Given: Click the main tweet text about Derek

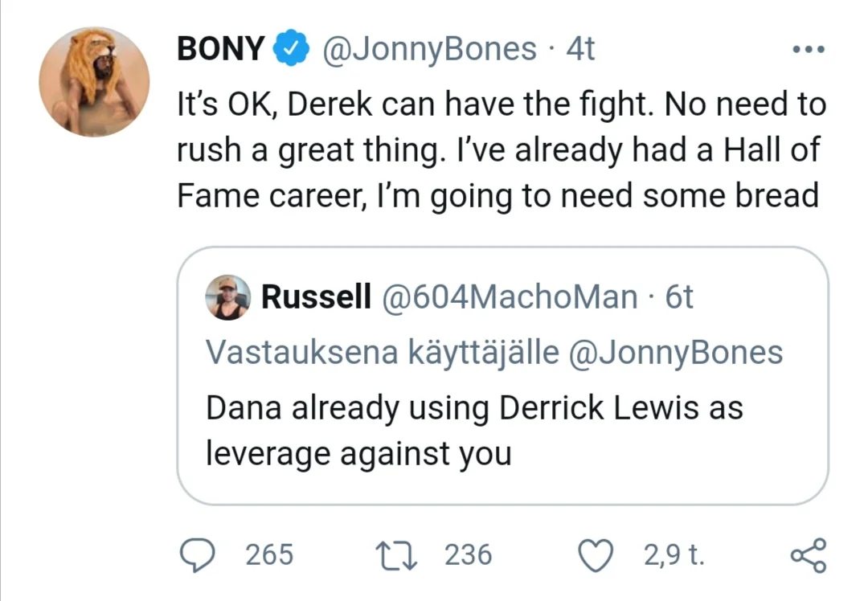Looking at the screenshot, I should (x=498, y=150).
